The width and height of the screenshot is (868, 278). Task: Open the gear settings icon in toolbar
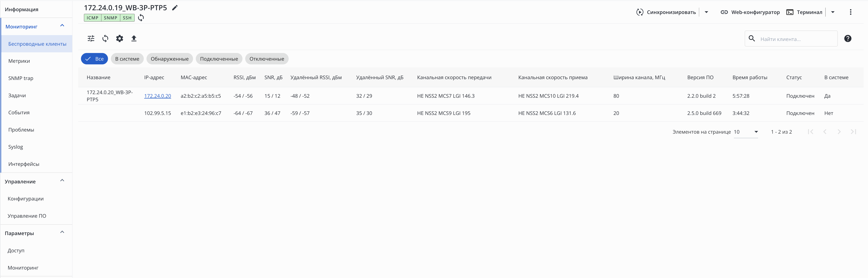[x=120, y=38]
